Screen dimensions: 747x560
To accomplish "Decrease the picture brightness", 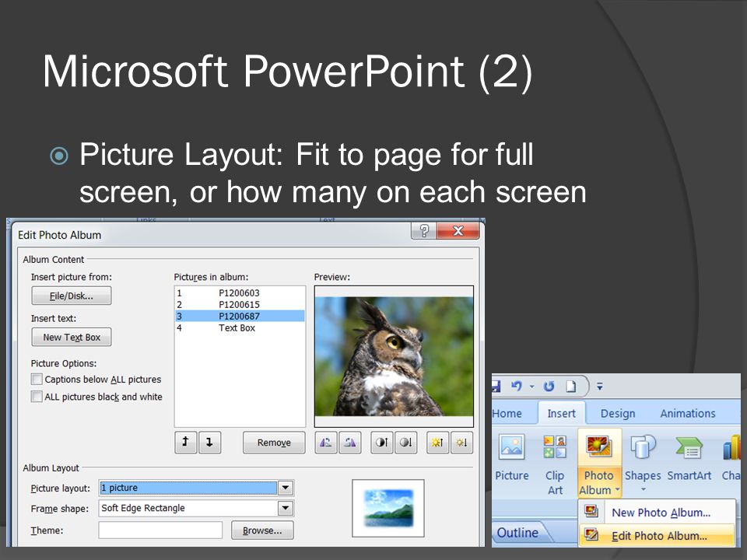I will (461, 443).
